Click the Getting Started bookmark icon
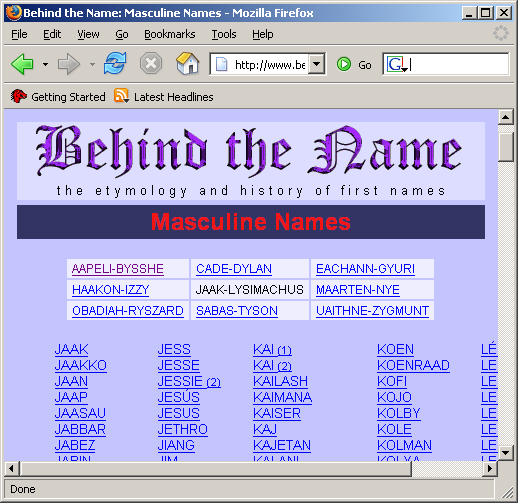The image size is (518, 503). tap(19, 96)
